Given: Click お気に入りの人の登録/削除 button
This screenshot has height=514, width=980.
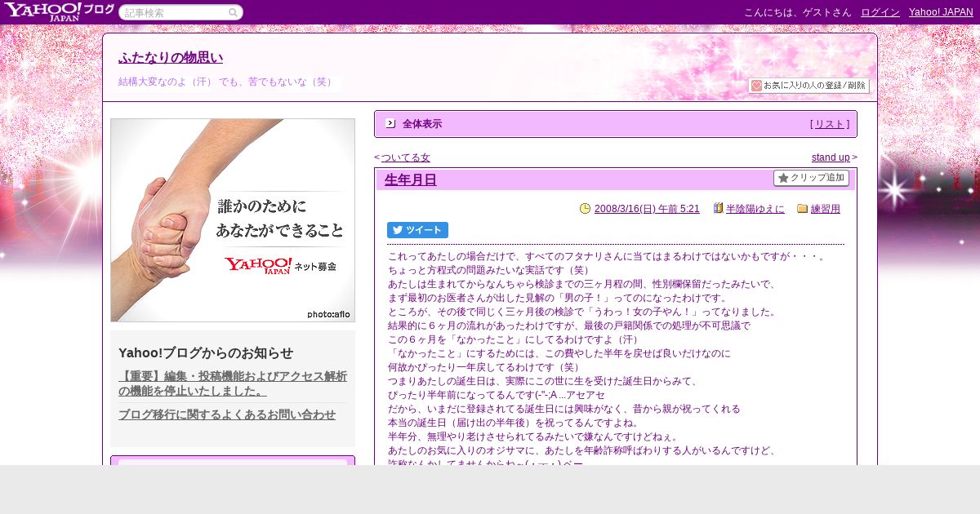Looking at the screenshot, I should [808, 86].
